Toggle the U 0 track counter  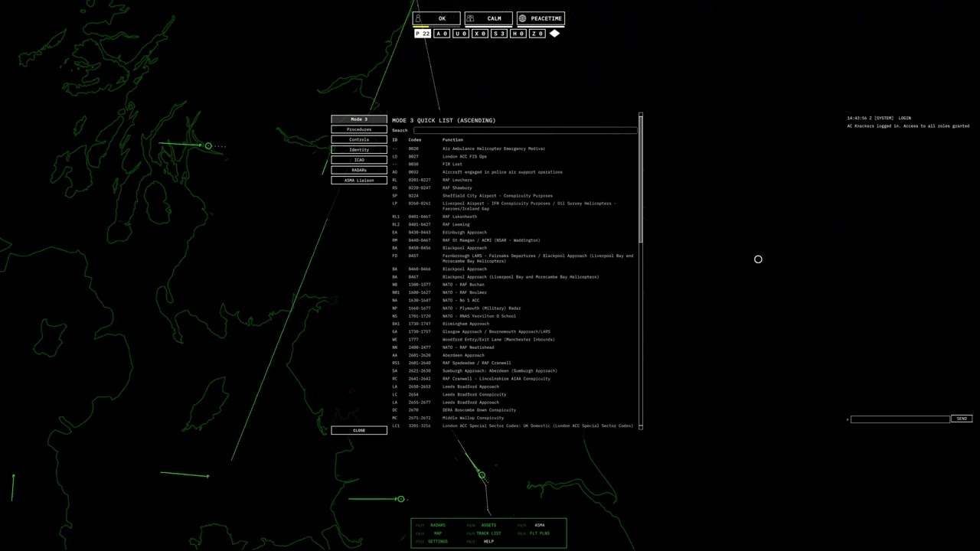click(461, 34)
